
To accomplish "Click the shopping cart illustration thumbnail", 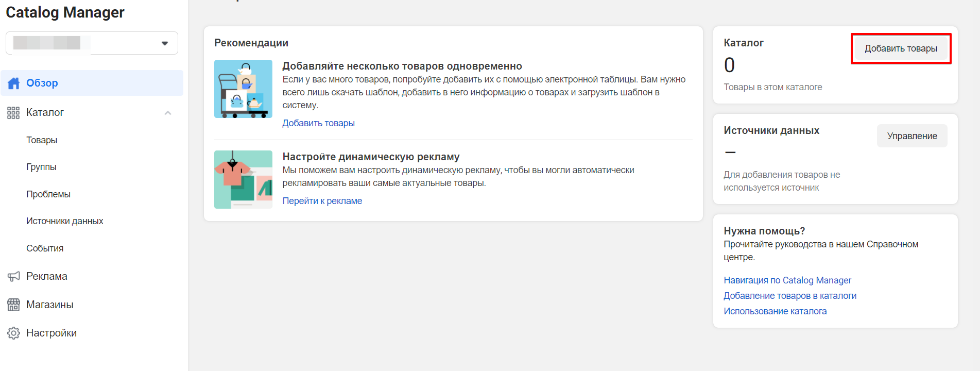I will point(243,89).
